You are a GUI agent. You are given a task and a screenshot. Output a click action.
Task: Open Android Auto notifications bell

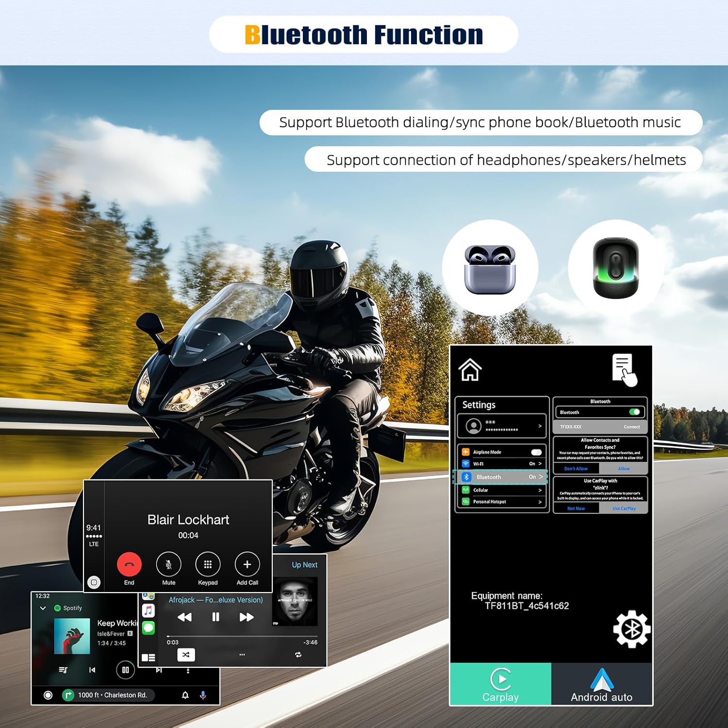pos(185,695)
